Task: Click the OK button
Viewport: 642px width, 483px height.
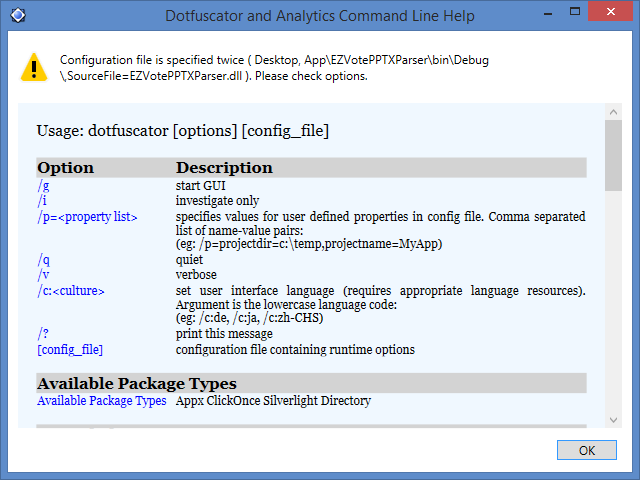Action: (x=586, y=450)
